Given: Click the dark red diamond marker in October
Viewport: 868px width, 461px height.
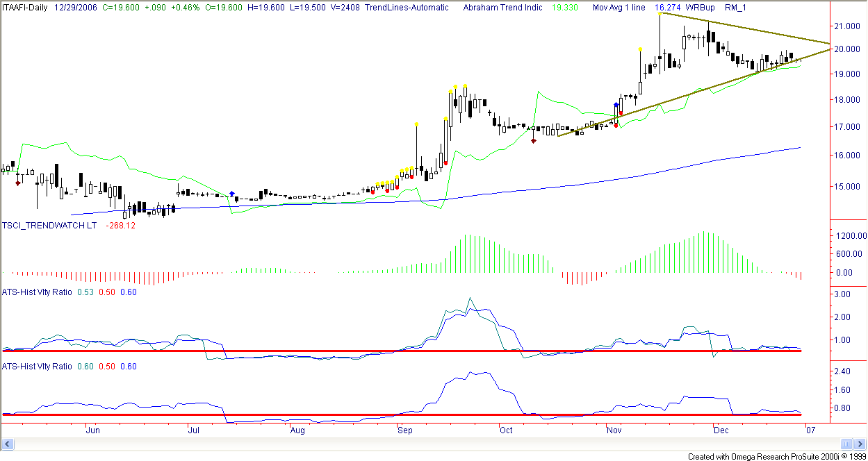Looking at the screenshot, I should point(534,141).
